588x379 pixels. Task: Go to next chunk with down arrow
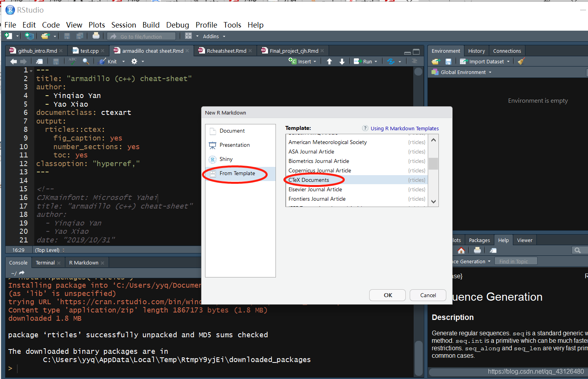[342, 61]
